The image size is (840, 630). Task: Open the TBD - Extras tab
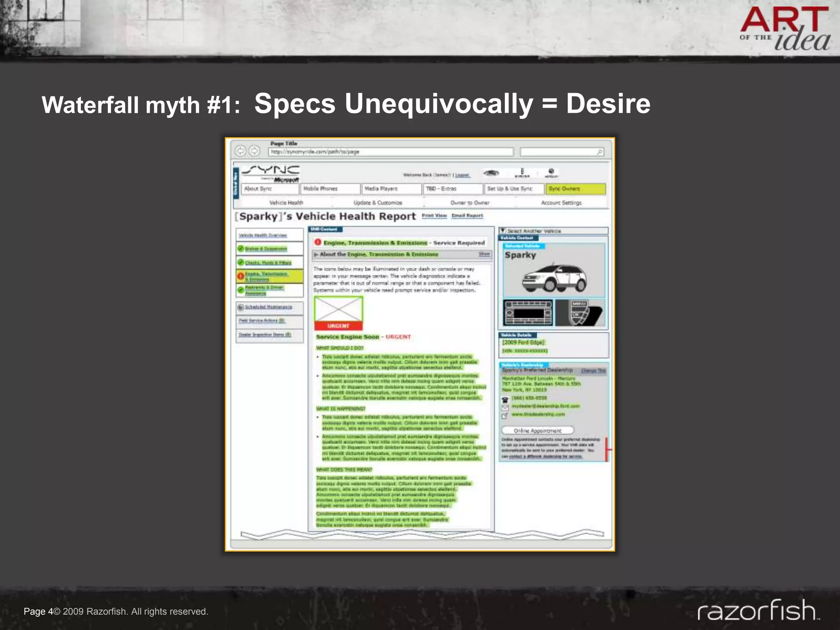click(453, 189)
